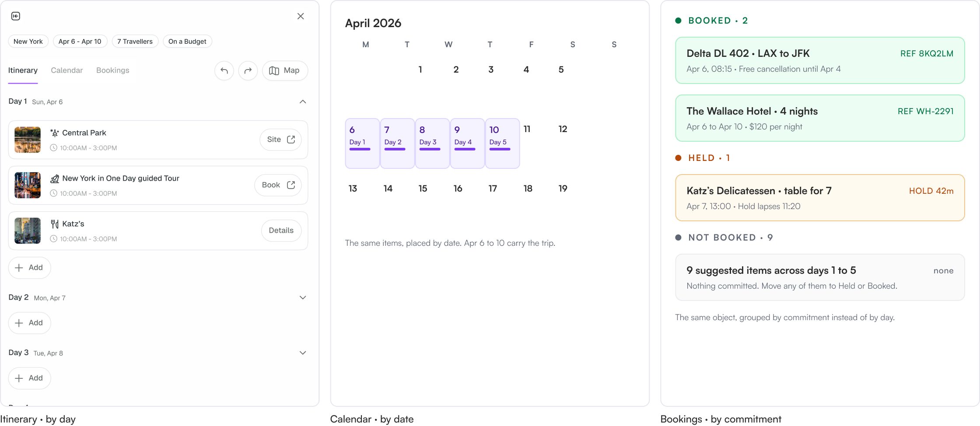This screenshot has height=426, width=980.
Task: Close the itinerary panel
Action: [x=301, y=16]
